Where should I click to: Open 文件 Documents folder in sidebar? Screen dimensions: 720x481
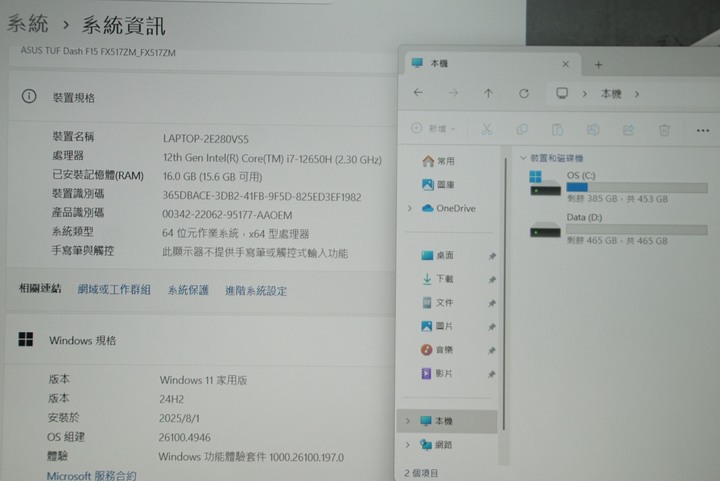pyautogui.click(x=438, y=302)
